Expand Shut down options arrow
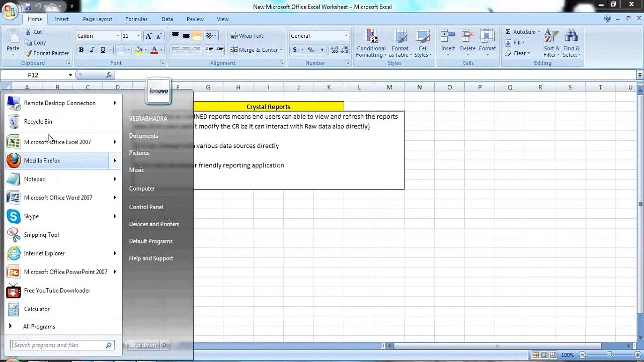Image resolution: width=644 pixels, height=362 pixels. tap(165, 345)
